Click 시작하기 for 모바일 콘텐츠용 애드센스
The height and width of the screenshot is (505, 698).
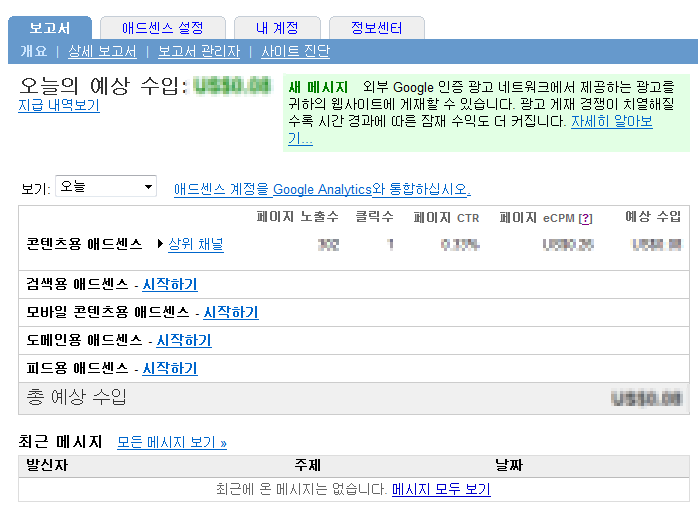coord(231,312)
